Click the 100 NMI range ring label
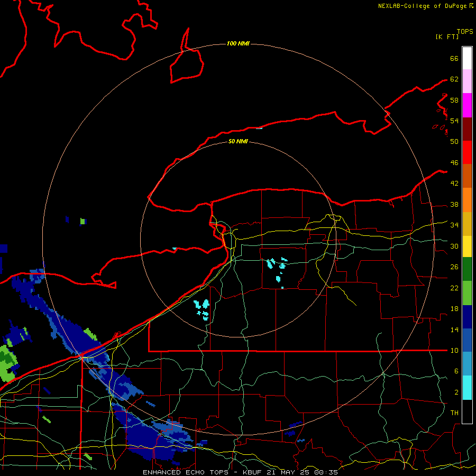The width and height of the screenshot is (476, 476). coord(238,44)
